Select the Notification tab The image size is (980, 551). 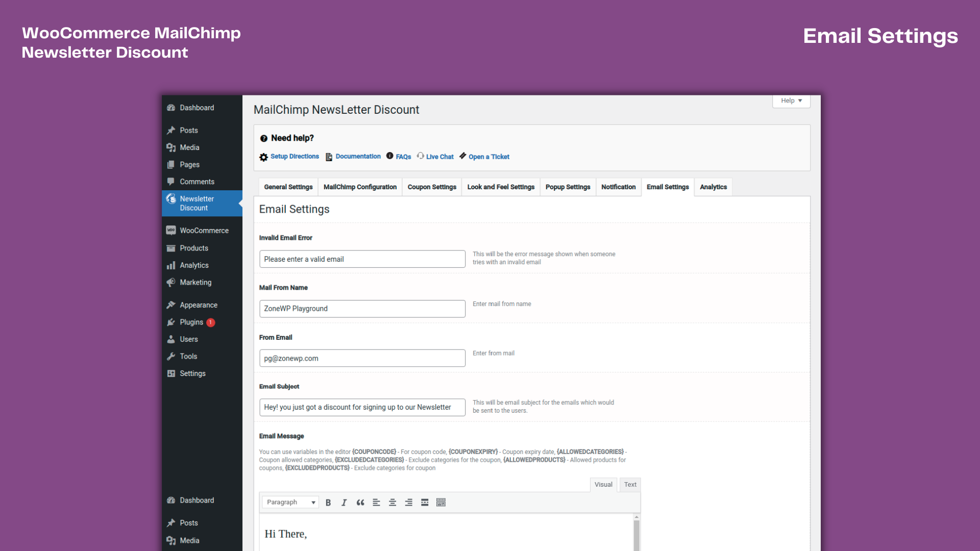click(x=618, y=187)
